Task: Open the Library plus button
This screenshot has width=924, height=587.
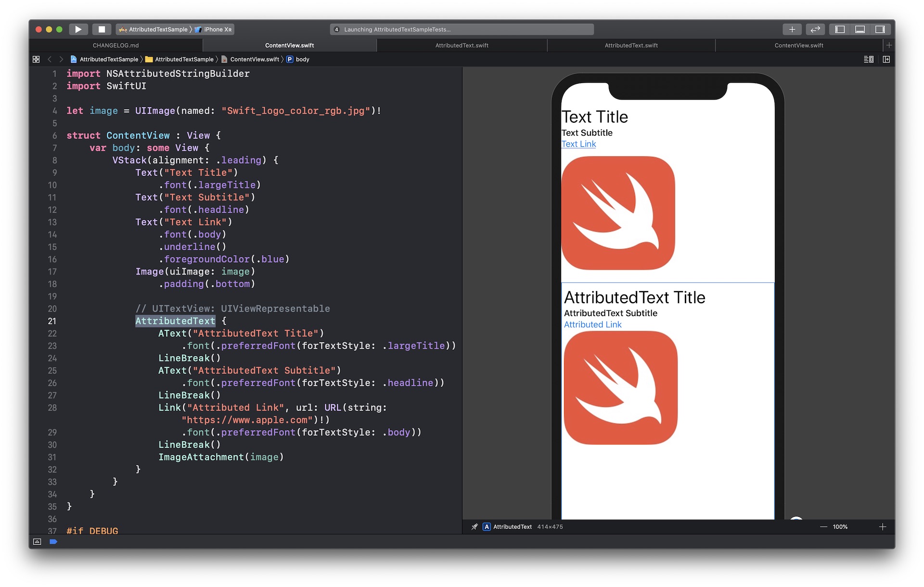Action: 792,29
